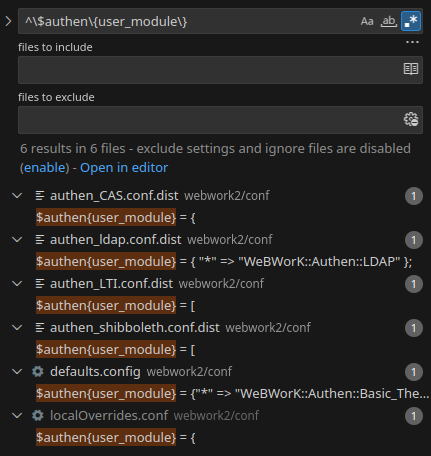Toggle search details ellipsis
This screenshot has width=431, height=456.
pyautogui.click(x=412, y=42)
